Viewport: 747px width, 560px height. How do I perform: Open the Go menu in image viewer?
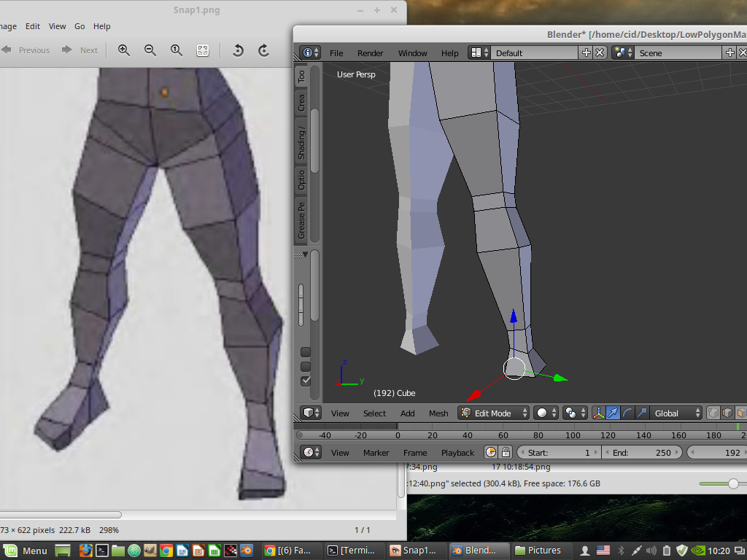coord(80,26)
